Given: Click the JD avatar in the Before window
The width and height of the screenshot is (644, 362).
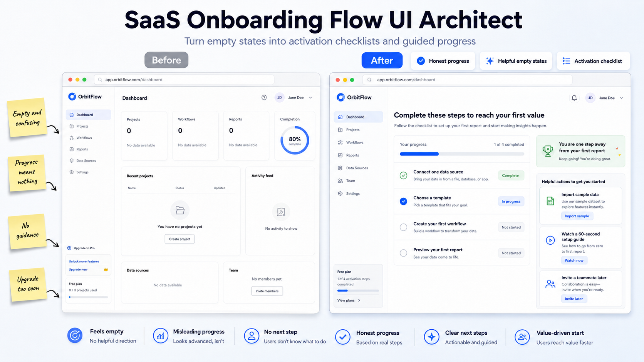Looking at the screenshot, I should point(280,98).
